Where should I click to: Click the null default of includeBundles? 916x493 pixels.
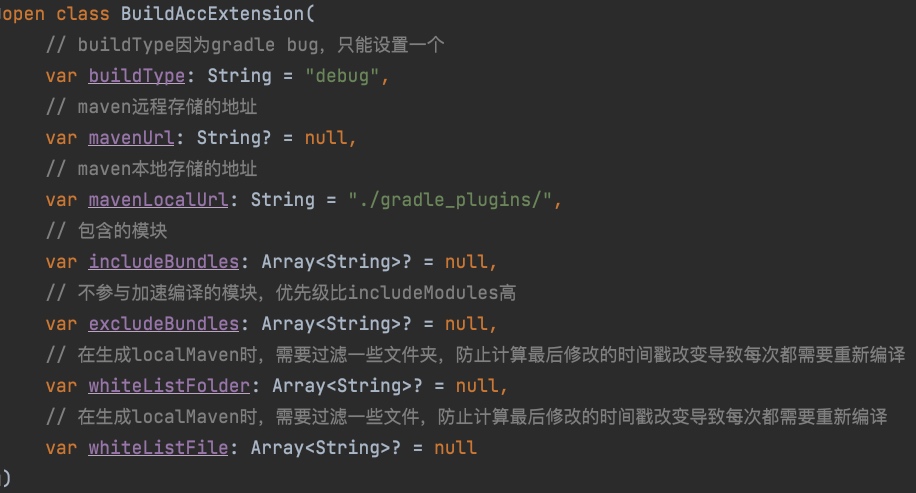467,262
